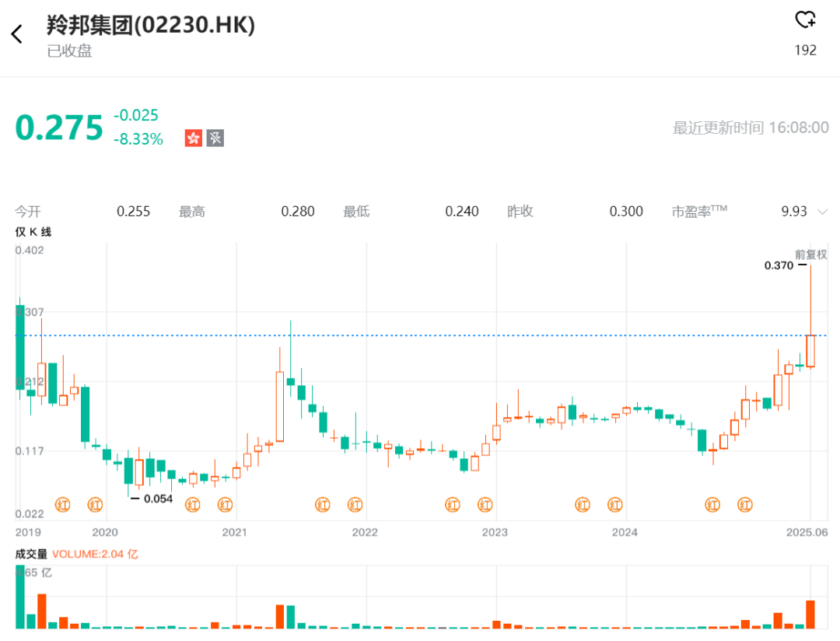Tap the 2025.06 x-axis label
The width and height of the screenshot is (840, 641).
click(807, 532)
